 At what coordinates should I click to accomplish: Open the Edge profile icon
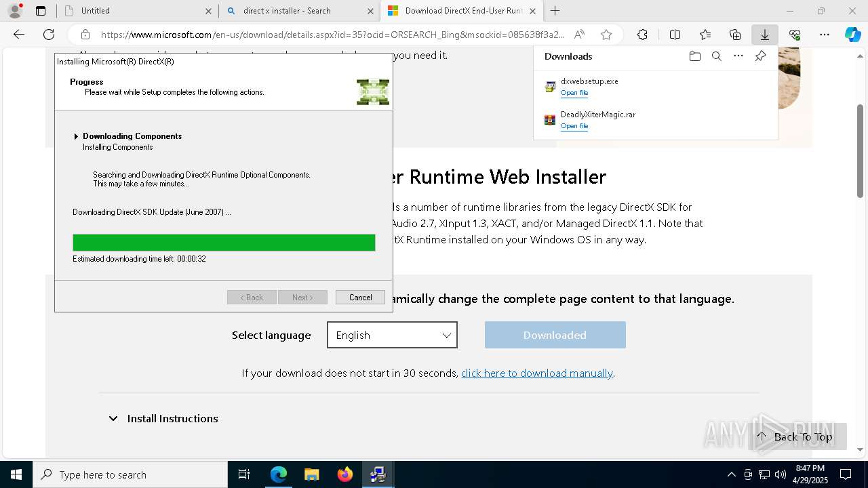pyautogui.click(x=15, y=11)
